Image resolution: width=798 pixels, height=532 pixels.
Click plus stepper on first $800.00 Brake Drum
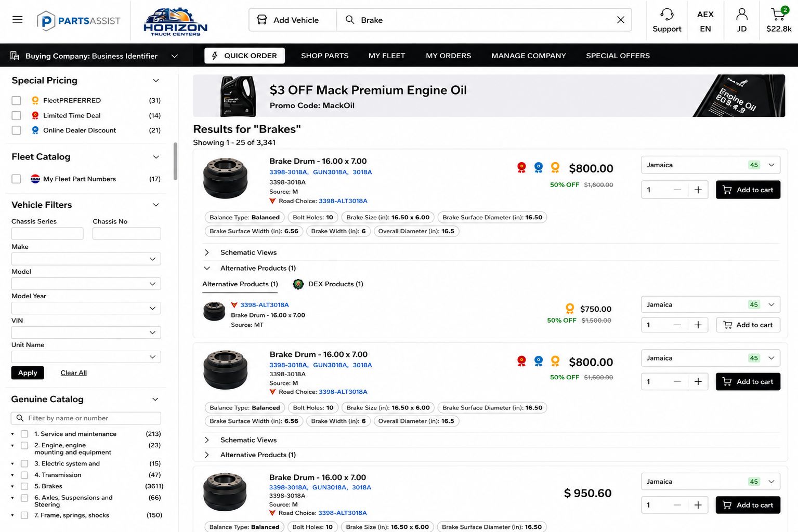(x=698, y=190)
